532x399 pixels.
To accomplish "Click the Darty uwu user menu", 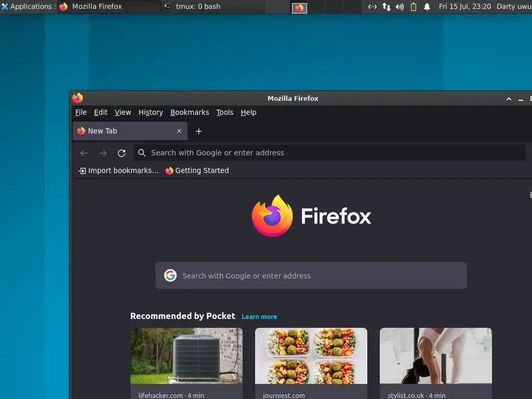I will coord(514,6).
